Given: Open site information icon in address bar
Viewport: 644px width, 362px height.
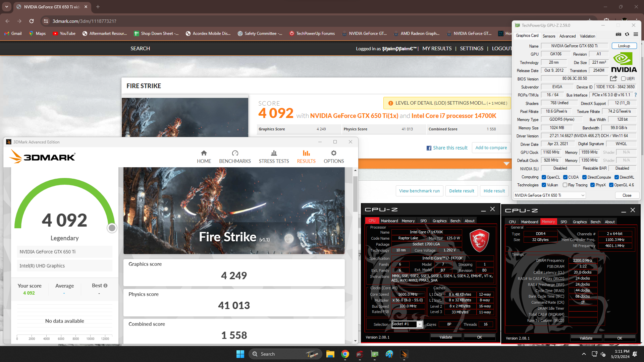Looking at the screenshot, I should [x=46, y=21].
